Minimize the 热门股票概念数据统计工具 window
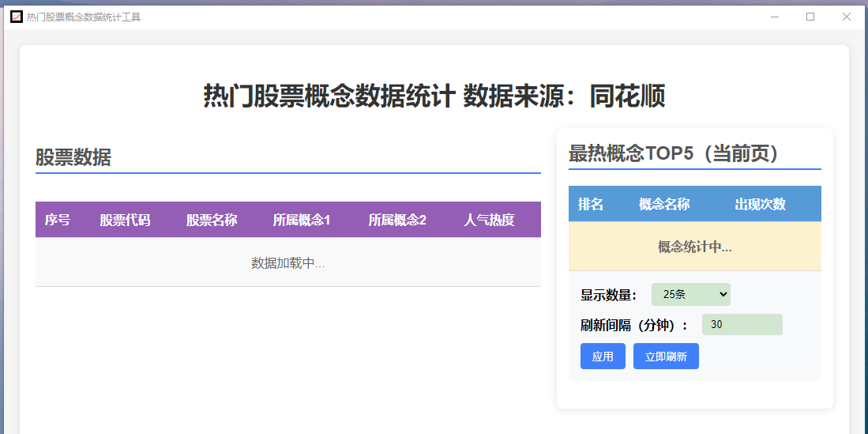This screenshot has width=868, height=434. click(x=774, y=17)
